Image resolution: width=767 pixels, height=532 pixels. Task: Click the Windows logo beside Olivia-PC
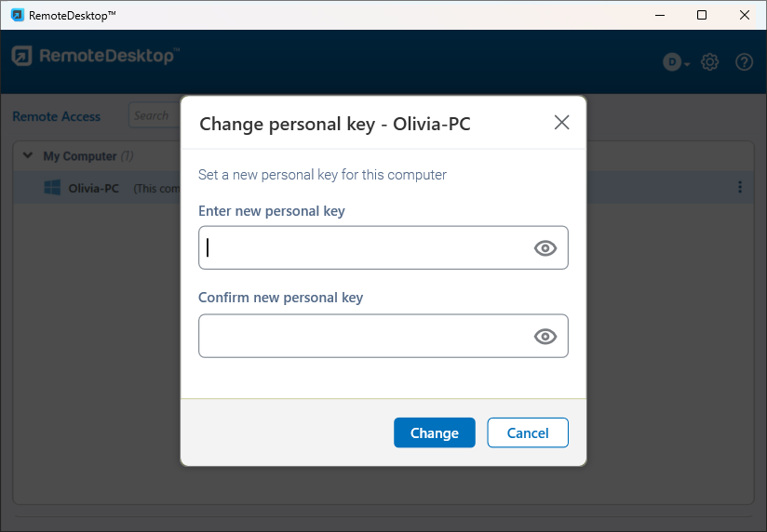(53, 188)
